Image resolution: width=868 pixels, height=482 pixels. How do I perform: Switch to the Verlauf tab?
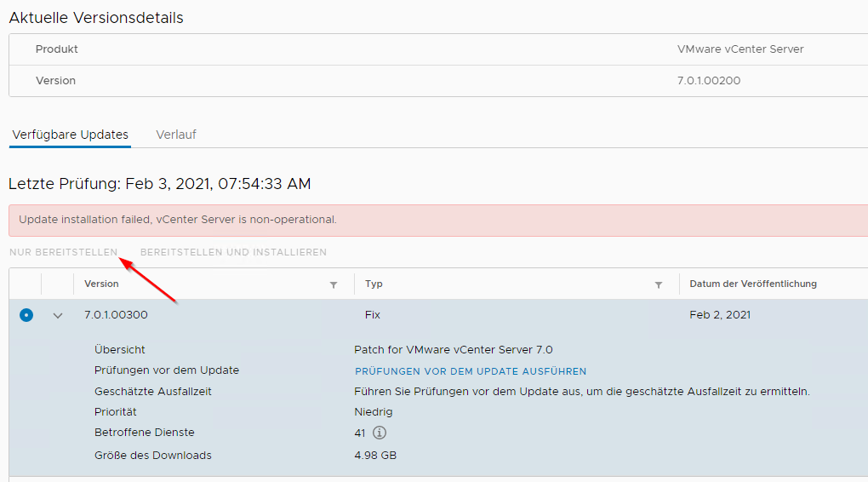point(176,135)
